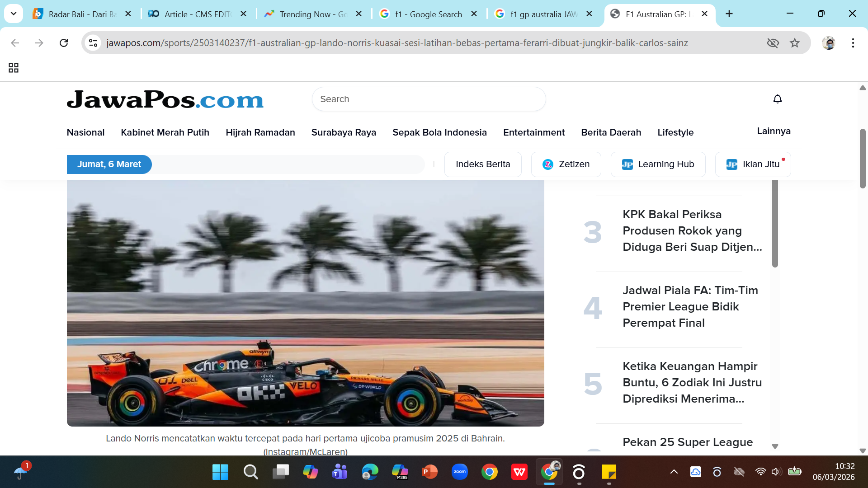Click the page scrollbar up arrow
868x488 pixels.
863,88
